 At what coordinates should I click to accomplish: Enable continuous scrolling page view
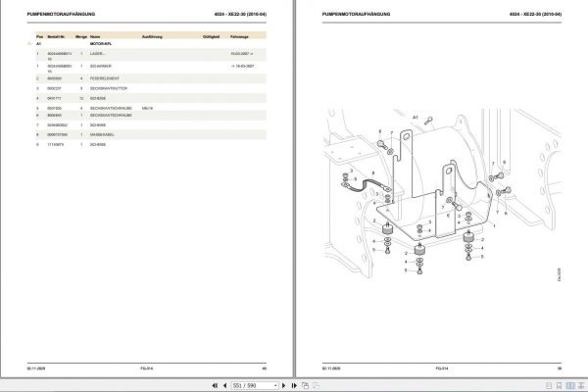pyautogui.click(x=560, y=385)
